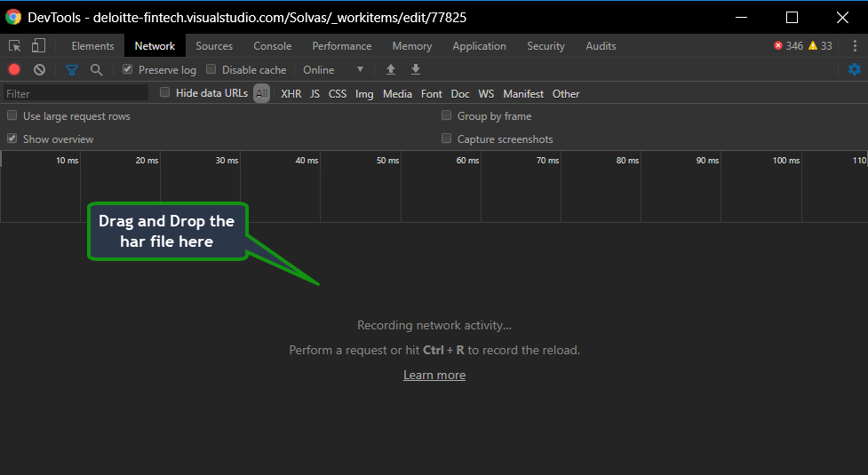Open the Application tab

pyautogui.click(x=480, y=46)
